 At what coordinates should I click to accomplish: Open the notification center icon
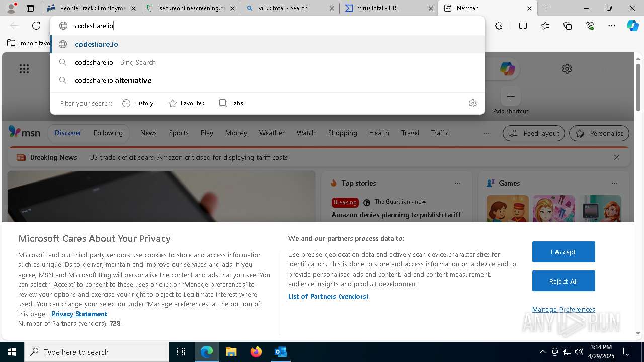click(627, 352)
